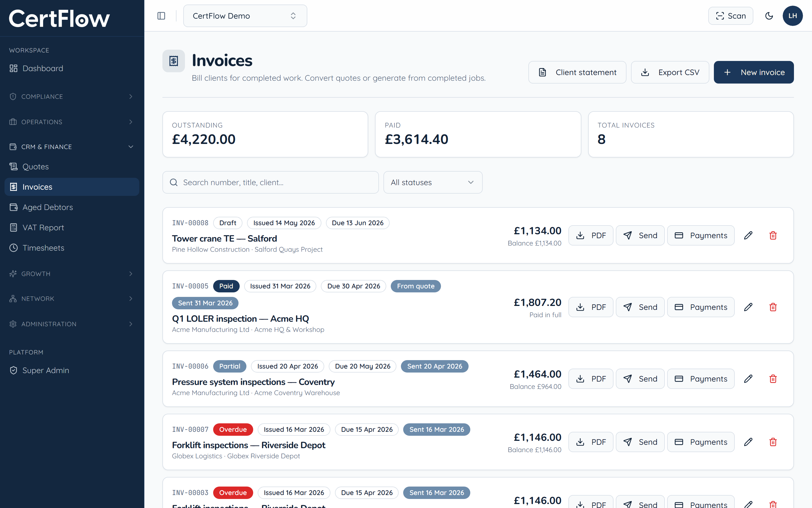Click the Scan button
This screenshot has height=508, width=812.
click(x=731, y=16)
